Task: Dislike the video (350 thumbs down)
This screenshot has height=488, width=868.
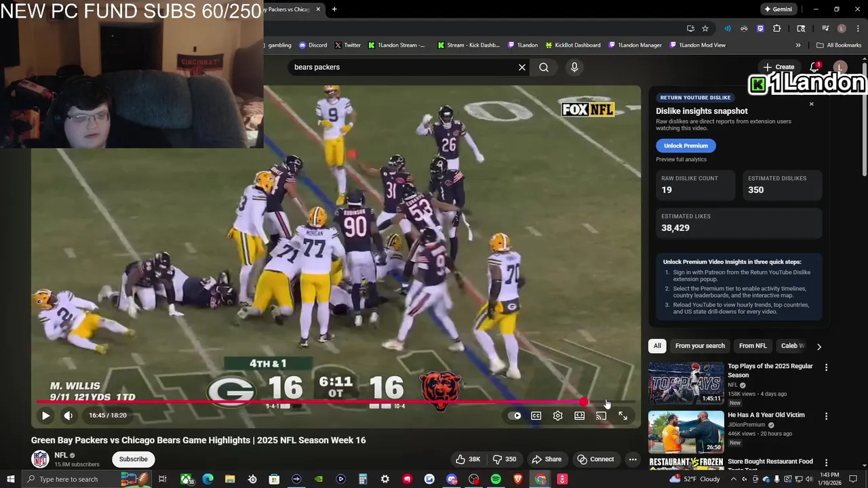Action: pyautogui.click(x=505, y=459)
